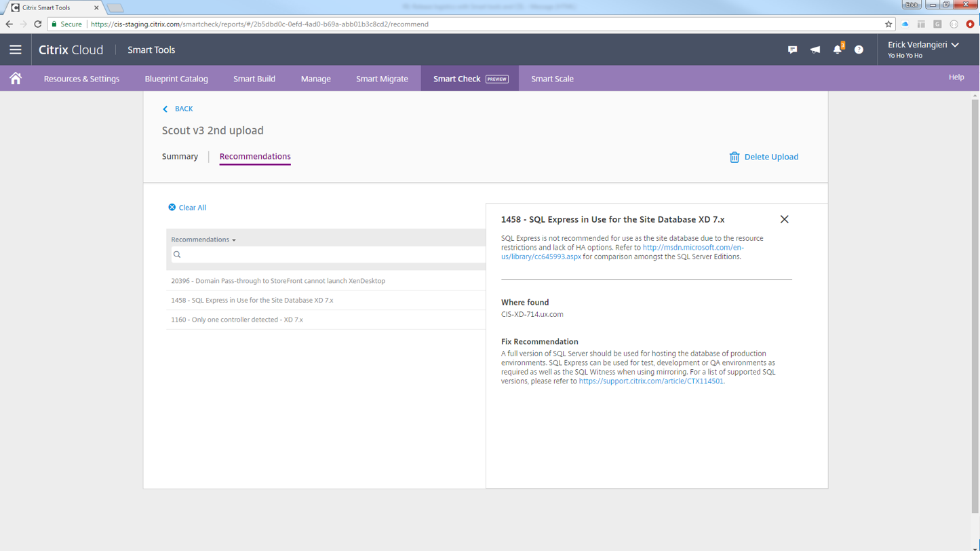This screenshot has height=551, width=980.
Task: Select recommendation 1160 Only one controller row
Action: (x=326, y=319)
